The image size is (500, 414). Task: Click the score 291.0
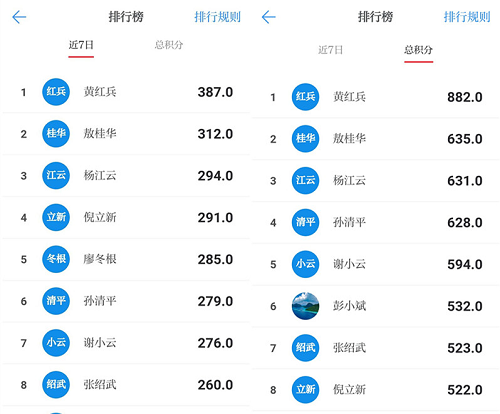tap(215, 218)
